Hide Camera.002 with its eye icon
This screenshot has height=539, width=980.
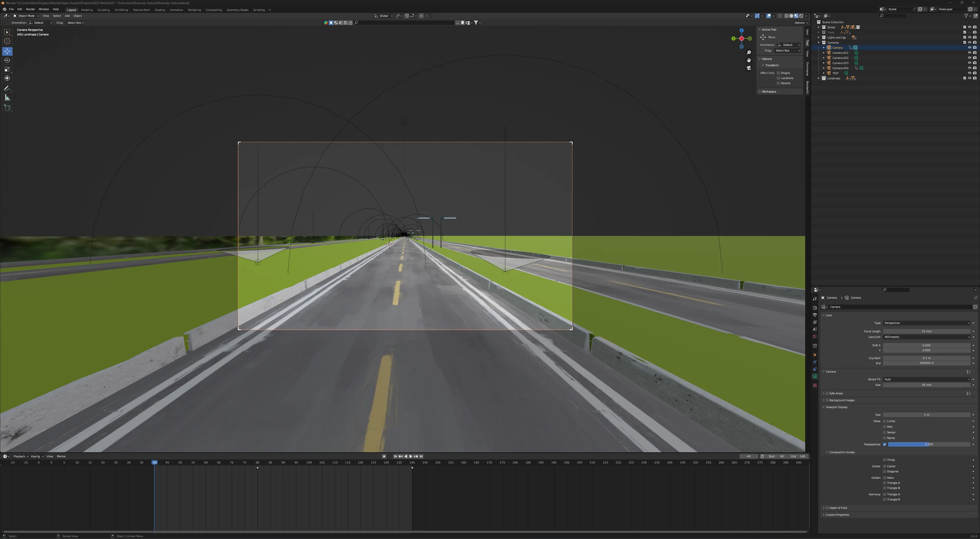pyautogui.click(x=969, y=58)
